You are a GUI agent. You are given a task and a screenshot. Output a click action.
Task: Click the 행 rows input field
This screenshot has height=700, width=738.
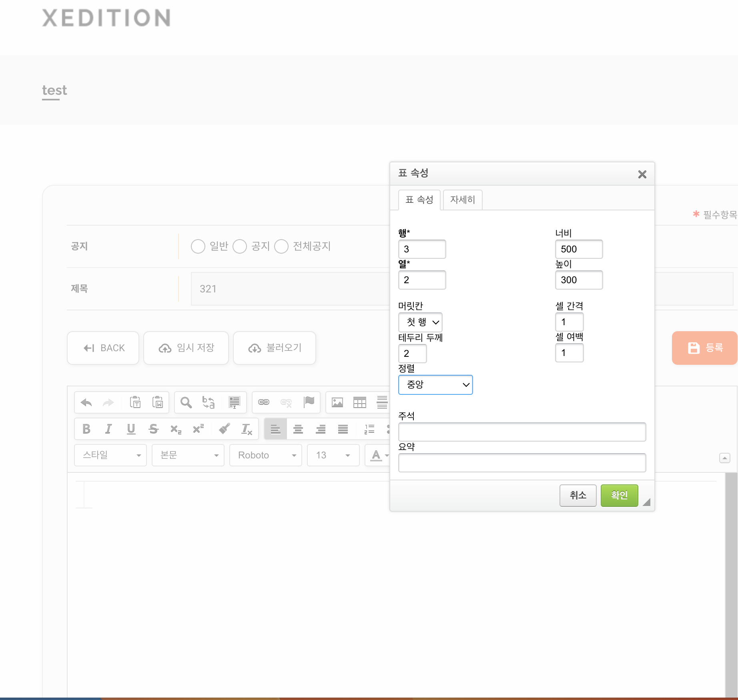[422, 249]
